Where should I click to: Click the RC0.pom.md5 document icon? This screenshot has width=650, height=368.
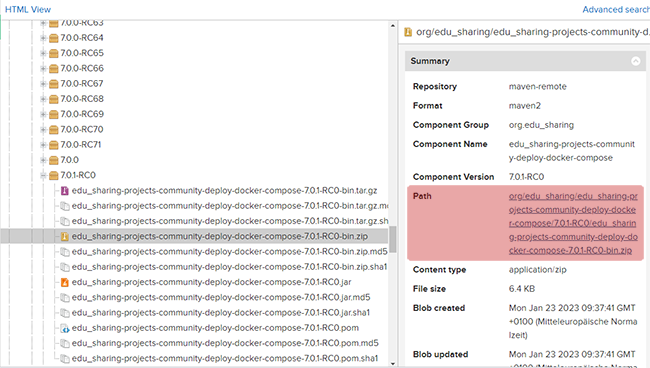64,344
